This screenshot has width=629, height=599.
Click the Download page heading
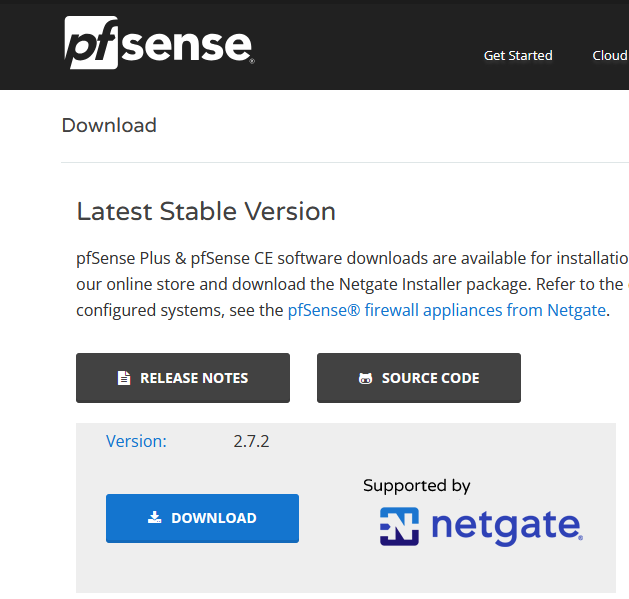[109, 125]
